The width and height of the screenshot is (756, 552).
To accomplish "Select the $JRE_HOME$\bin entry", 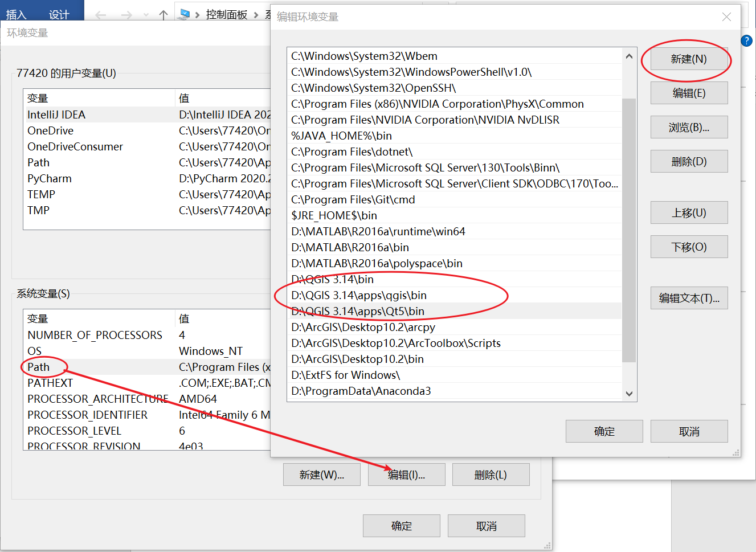I will tap(455, 215).
